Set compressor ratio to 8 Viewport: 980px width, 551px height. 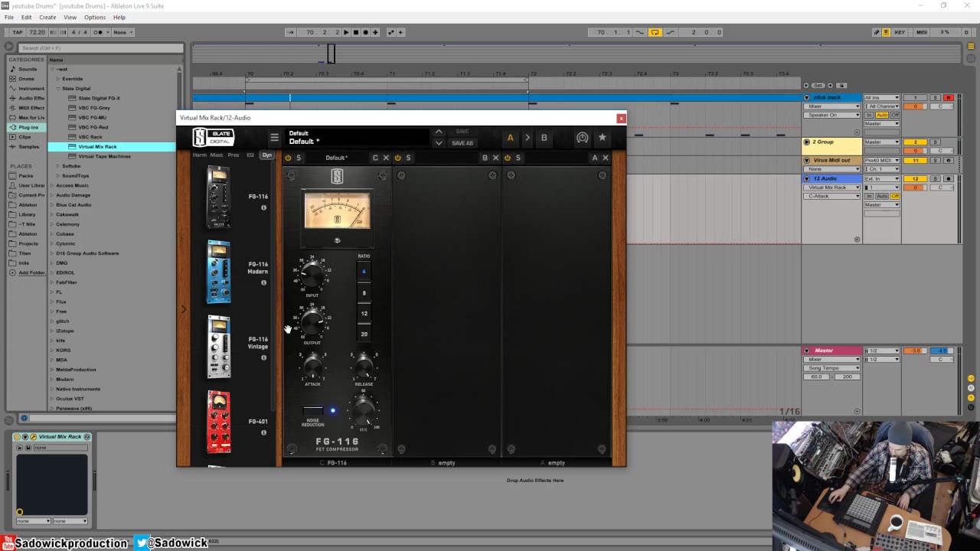[x=364, y=292]
